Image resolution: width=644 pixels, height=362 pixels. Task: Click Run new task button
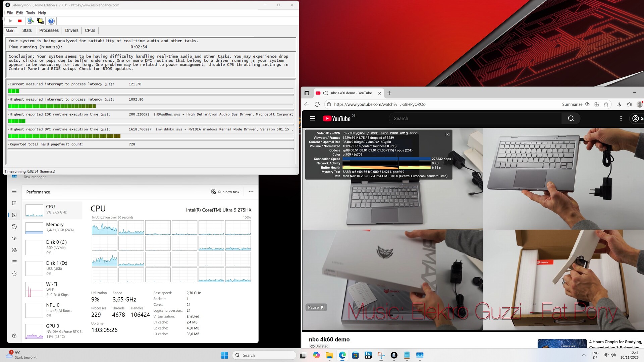(225, 192)
